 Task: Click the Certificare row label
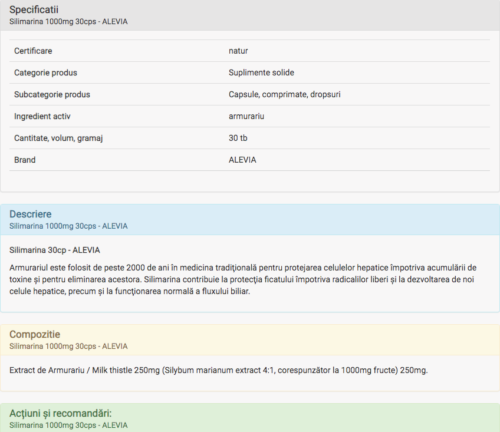[33, 51]
